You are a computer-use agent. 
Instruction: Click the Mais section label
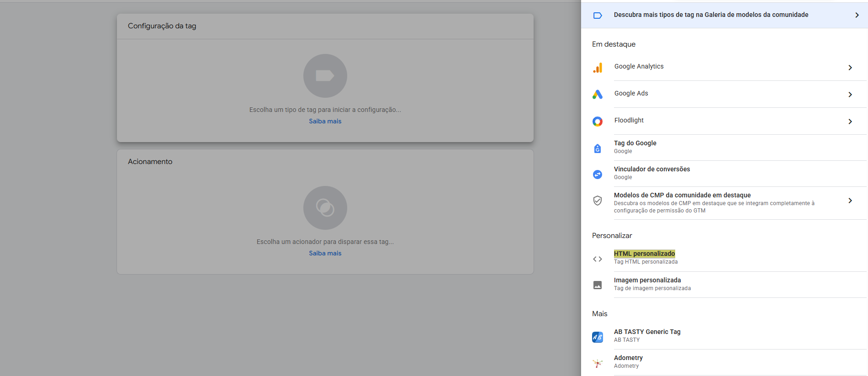(x=600, y=314)
